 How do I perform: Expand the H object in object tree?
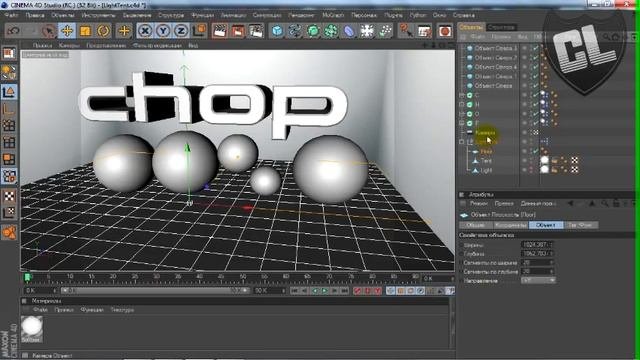pyautogui.click(x=462, y=104)
